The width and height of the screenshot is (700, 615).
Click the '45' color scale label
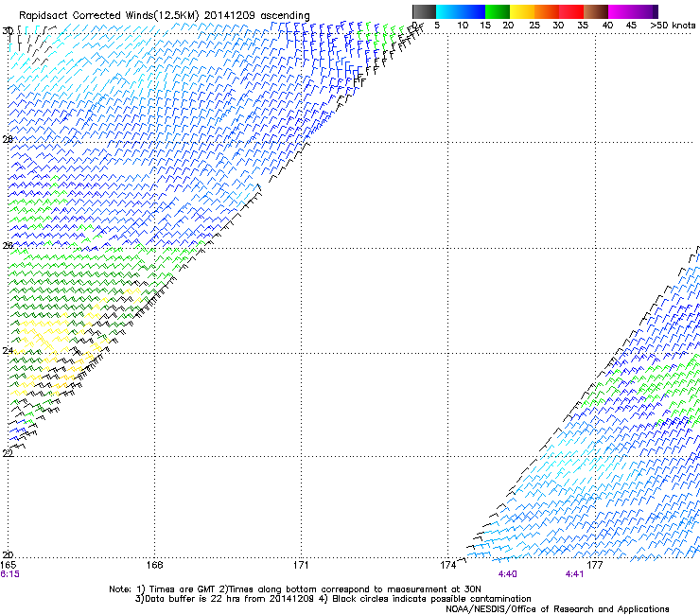[x=631, y=26]
